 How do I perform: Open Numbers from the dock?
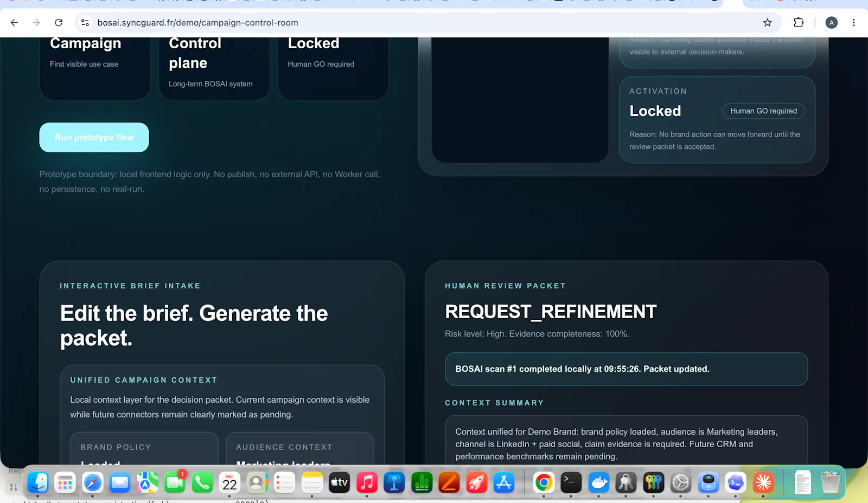422,482
